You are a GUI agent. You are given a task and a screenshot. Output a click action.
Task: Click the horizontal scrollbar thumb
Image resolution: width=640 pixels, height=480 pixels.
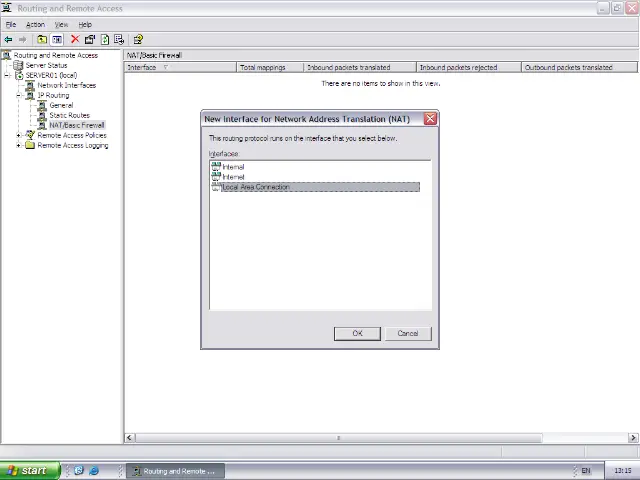(338, 438)
